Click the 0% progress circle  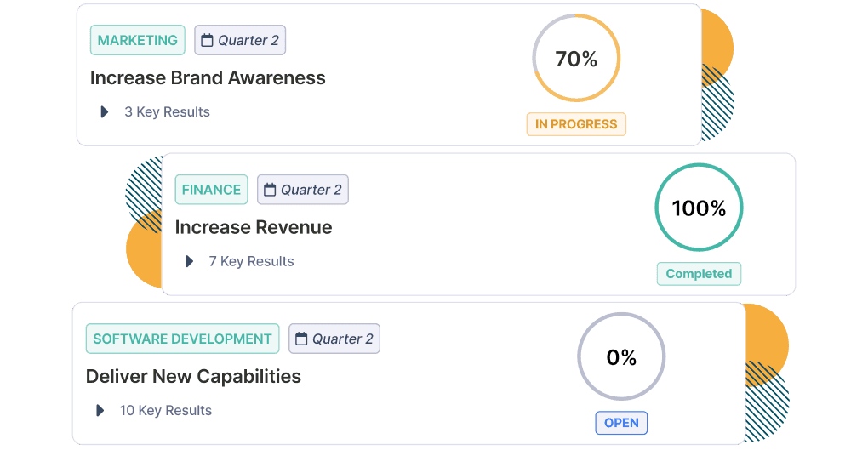pos(621,358)
